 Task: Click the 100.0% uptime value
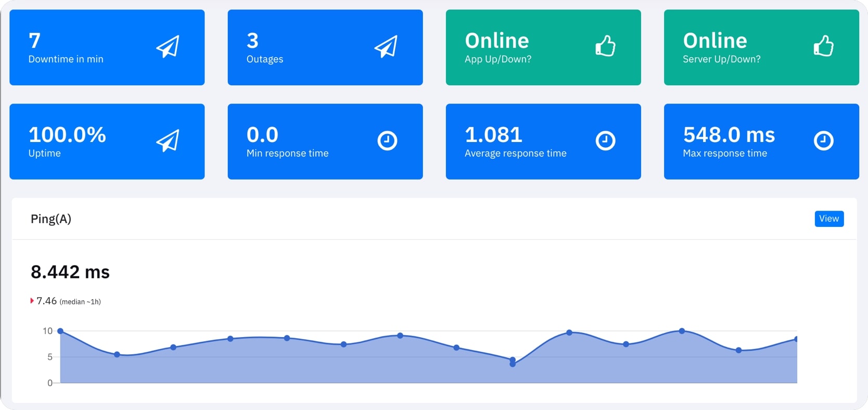pos(67,135)
